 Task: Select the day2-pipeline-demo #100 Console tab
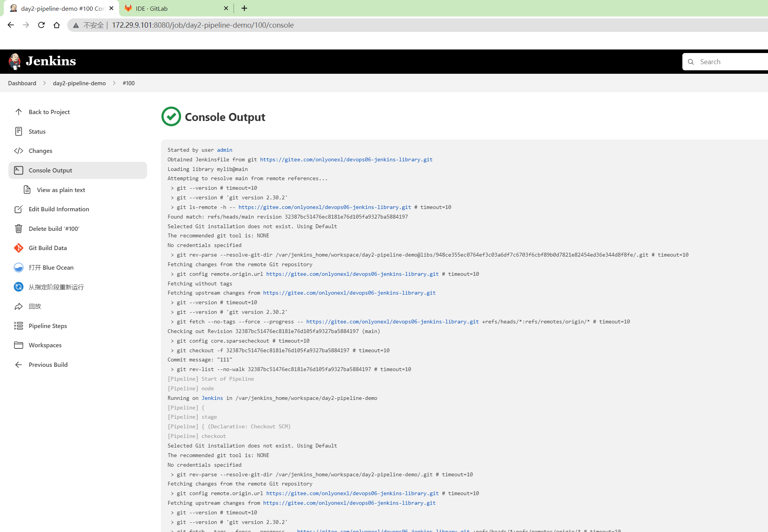point(61,8)
